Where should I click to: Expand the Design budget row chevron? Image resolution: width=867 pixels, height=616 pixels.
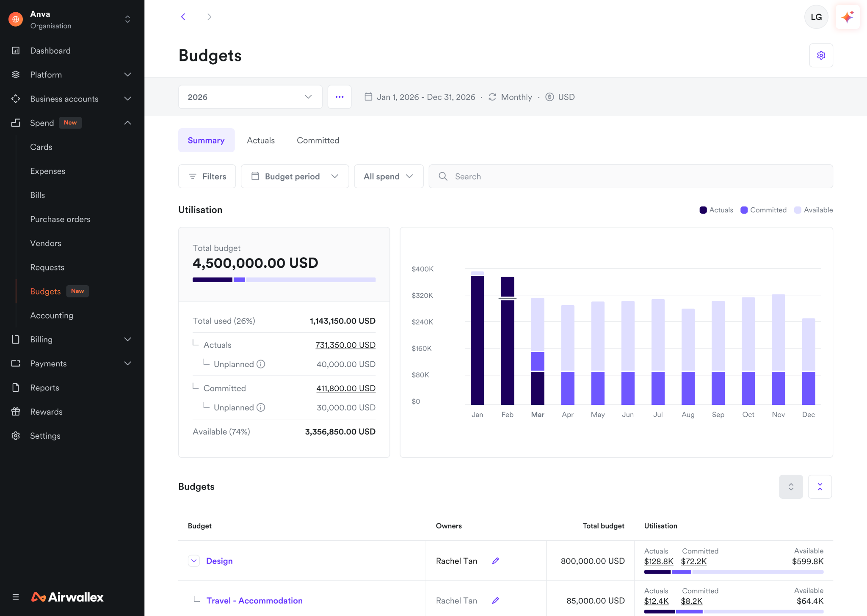194,561
